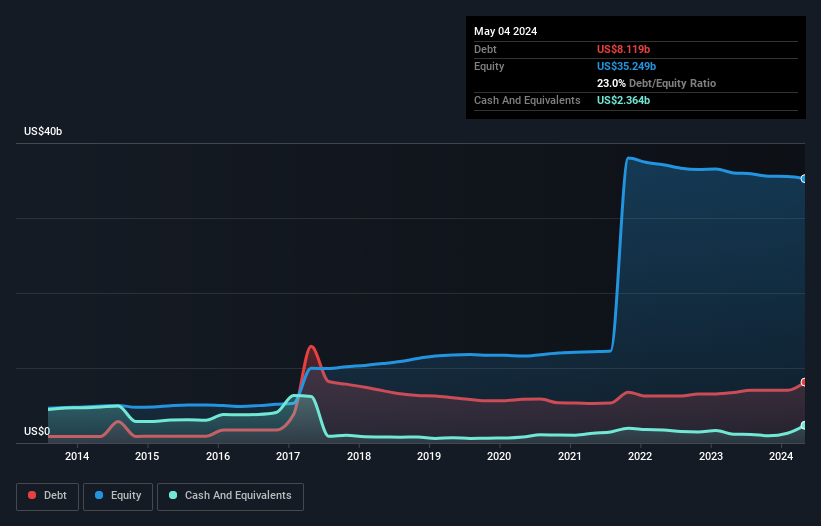This screenshot has width=821, height=526.
Task: Click the US$40b y-axis label
Action: 43,131
